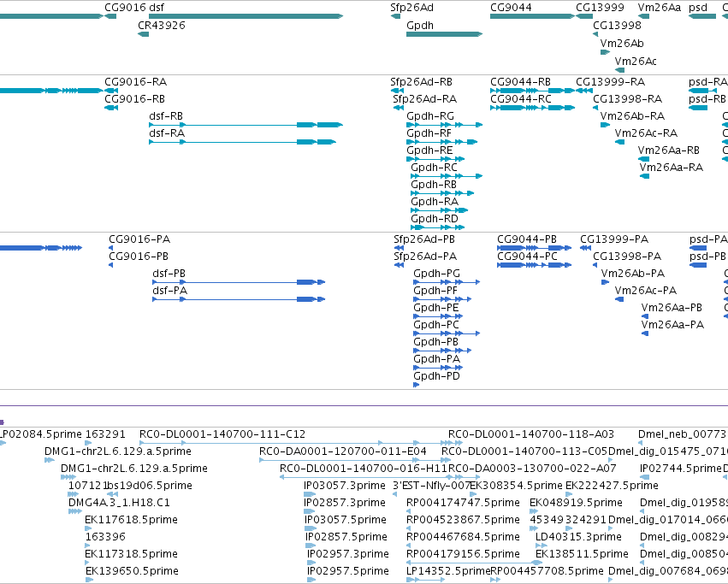Click transcript CG9044-RB
Image resolution: width=728 pixels, height=584 pixels.
coord(520,82)
